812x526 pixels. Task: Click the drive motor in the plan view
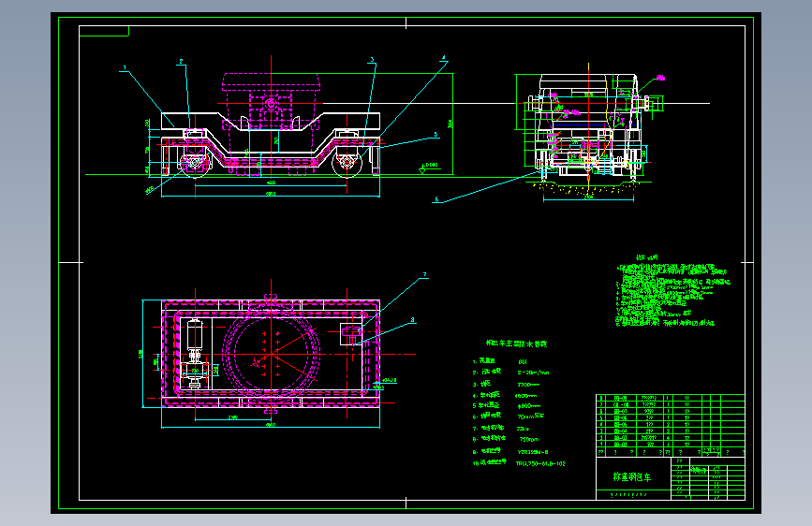click(x=195, y=335)
